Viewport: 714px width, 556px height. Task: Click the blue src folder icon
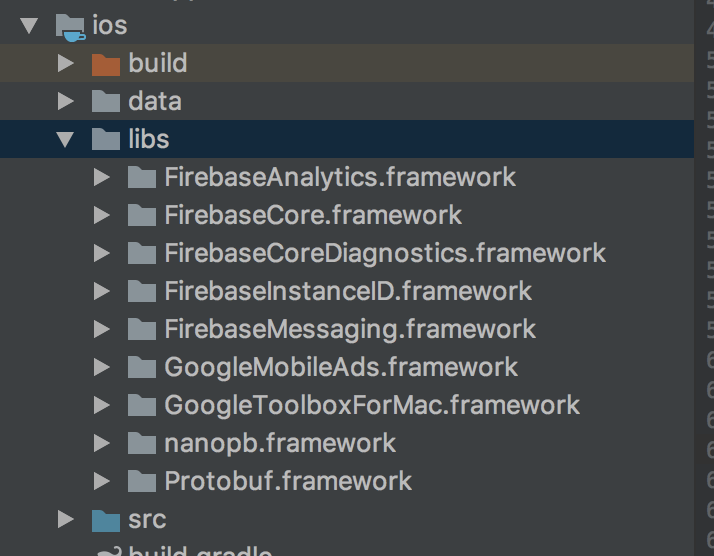[x=105, y=520]
